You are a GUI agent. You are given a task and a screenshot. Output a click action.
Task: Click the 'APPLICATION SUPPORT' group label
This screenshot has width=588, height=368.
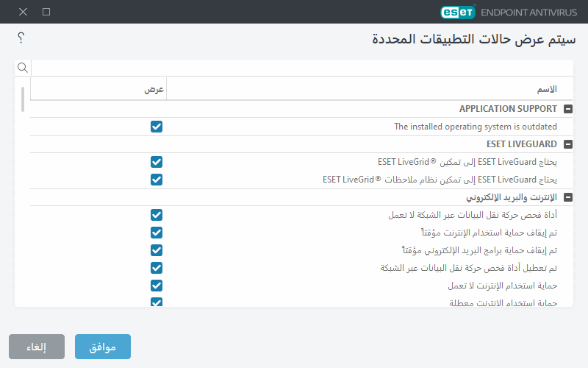[508, 109]
